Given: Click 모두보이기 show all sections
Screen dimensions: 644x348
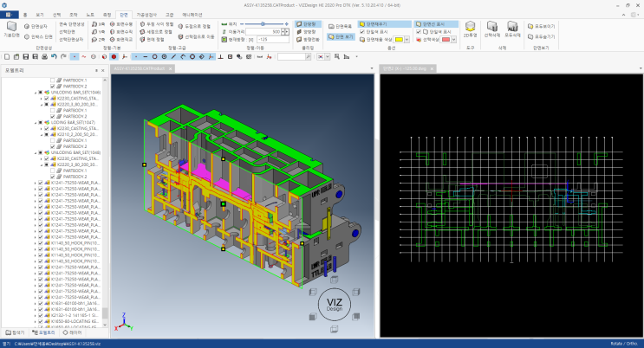Looking at the screenshot, I should click(x=542, y=26).
